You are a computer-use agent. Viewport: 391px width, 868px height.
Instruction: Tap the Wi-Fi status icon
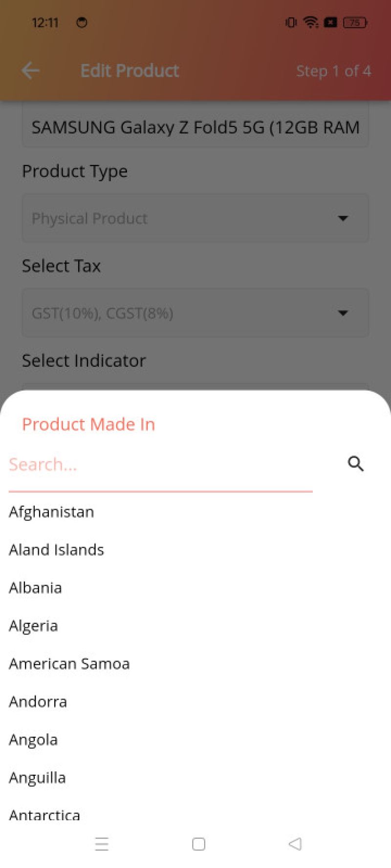(310, 22)
